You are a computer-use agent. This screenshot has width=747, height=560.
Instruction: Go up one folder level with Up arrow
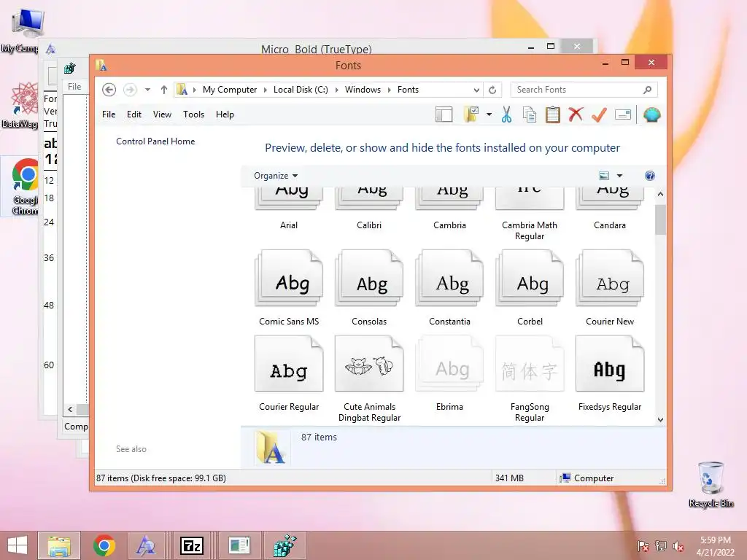point(164,90)
